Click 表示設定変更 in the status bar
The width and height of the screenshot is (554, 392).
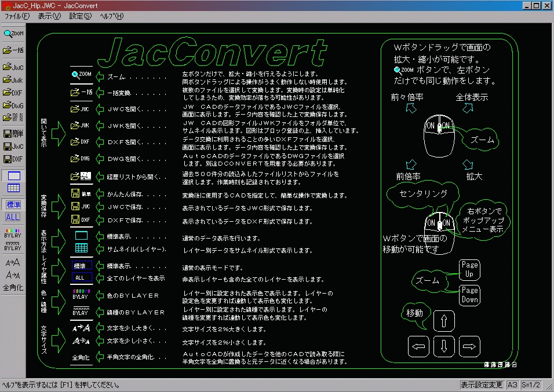click(x=482, y=385)
